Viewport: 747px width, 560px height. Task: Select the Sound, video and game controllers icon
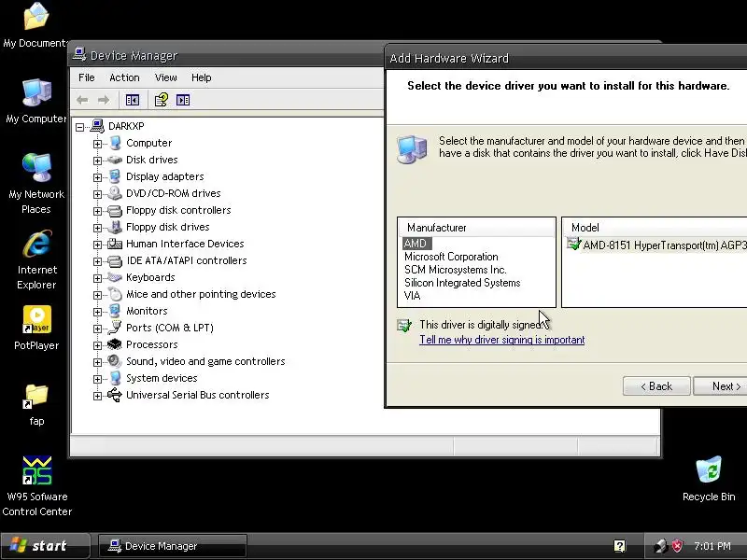tap(114, 361)
